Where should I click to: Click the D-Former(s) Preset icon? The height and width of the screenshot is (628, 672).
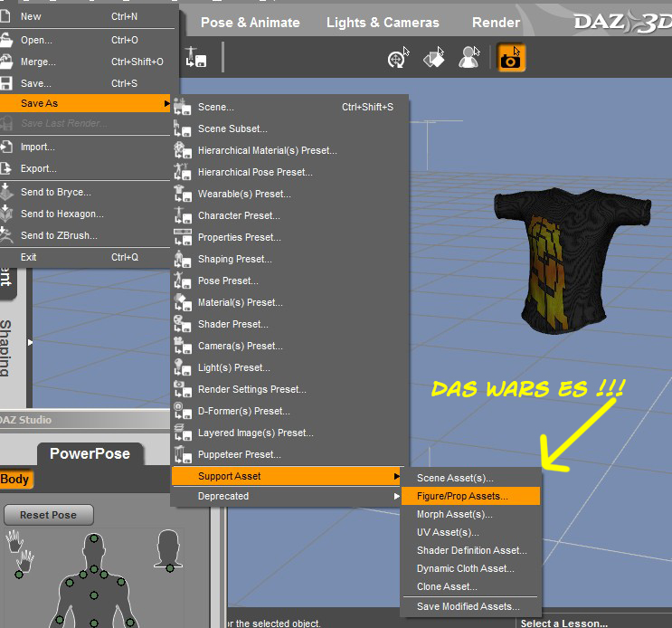click(x=182, y=411)
